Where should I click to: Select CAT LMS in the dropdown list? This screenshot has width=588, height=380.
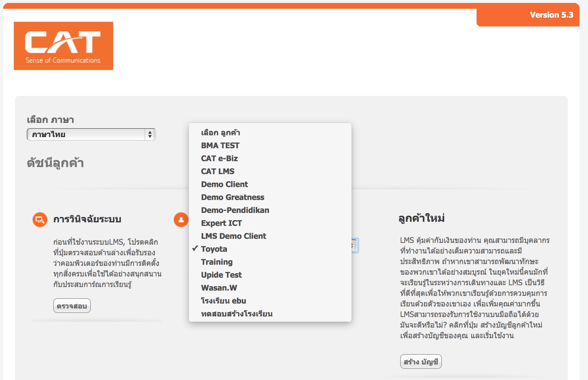click(270, 171)
